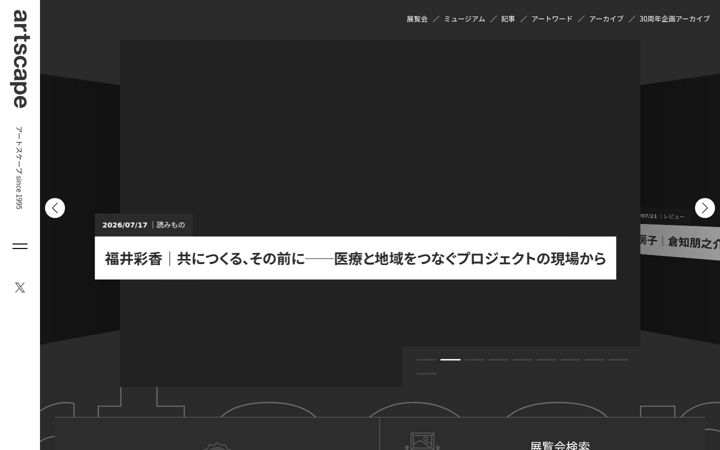The image size is (720, 450).
Task: Click the 展覧会検索 heading
Action: pyautogui.click(x=560, y=445)
